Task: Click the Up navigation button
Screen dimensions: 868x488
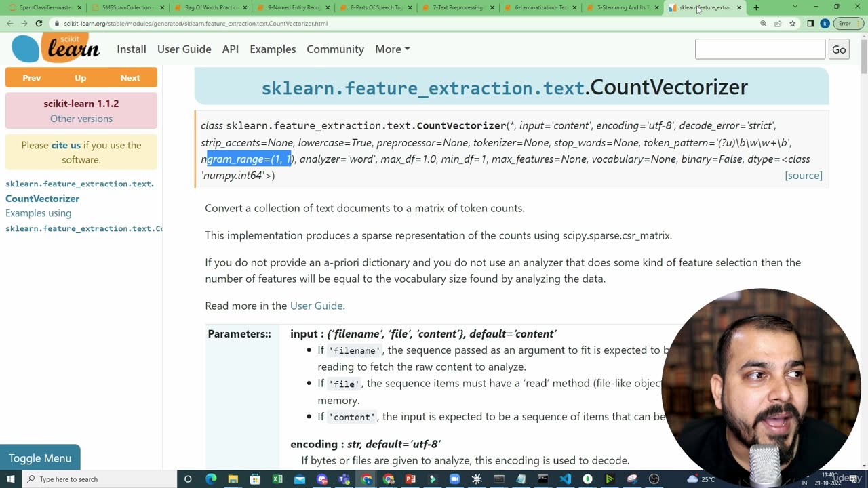Action: pyautogui.click(x=81, y=77)
